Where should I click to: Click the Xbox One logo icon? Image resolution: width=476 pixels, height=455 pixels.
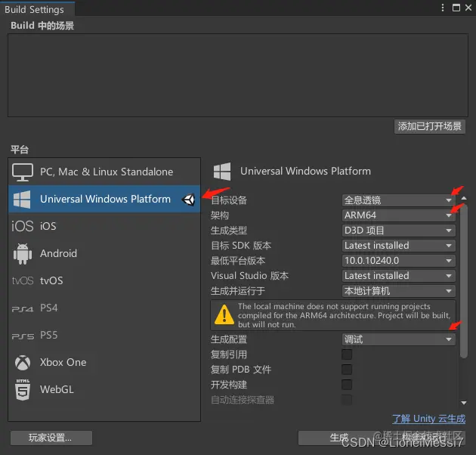coord(23,363)
